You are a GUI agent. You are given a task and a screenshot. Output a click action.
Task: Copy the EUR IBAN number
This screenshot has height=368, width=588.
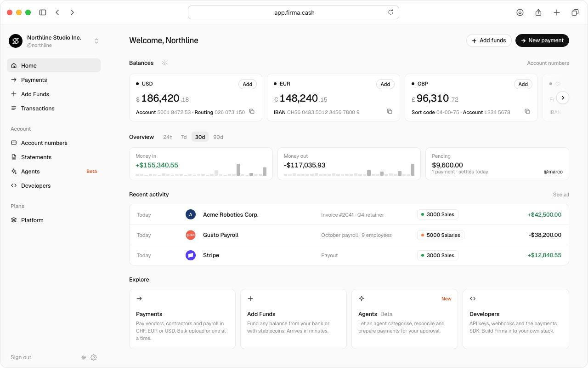[390, 112]
